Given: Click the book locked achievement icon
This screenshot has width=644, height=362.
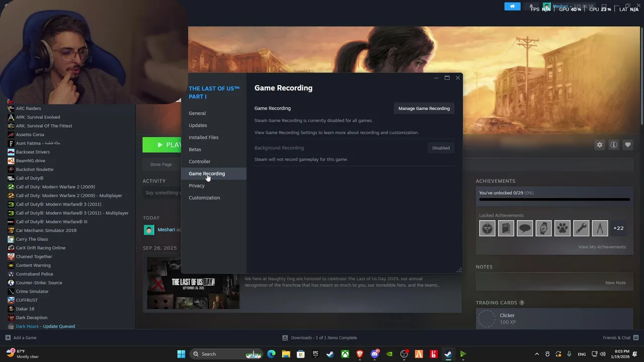Looking at the screenshot, I should coord(506,228).
